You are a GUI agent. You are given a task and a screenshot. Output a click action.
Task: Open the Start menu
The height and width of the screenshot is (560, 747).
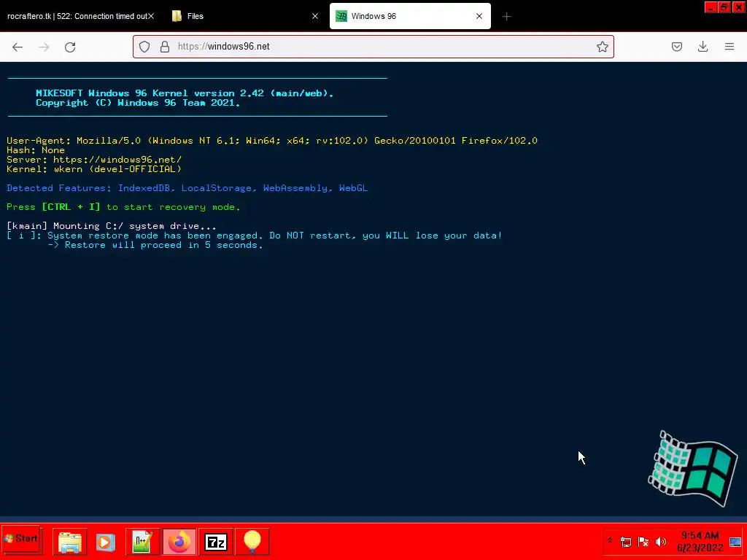point(21,539)
